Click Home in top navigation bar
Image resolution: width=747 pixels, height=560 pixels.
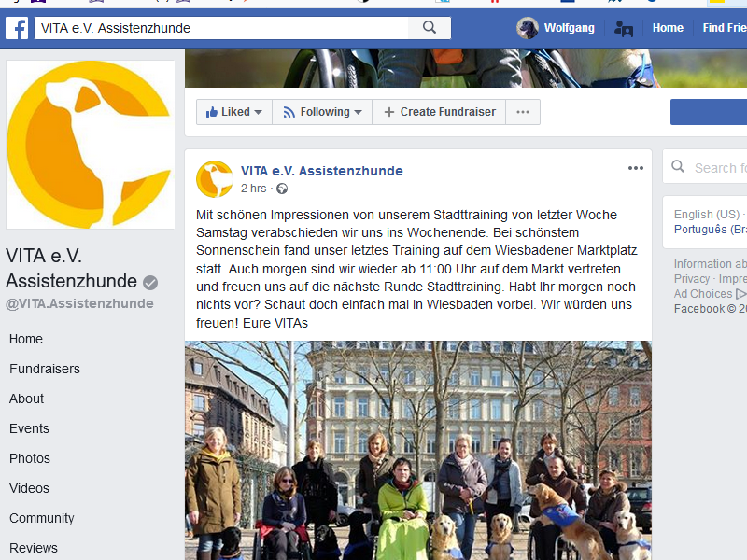(668, 28)
